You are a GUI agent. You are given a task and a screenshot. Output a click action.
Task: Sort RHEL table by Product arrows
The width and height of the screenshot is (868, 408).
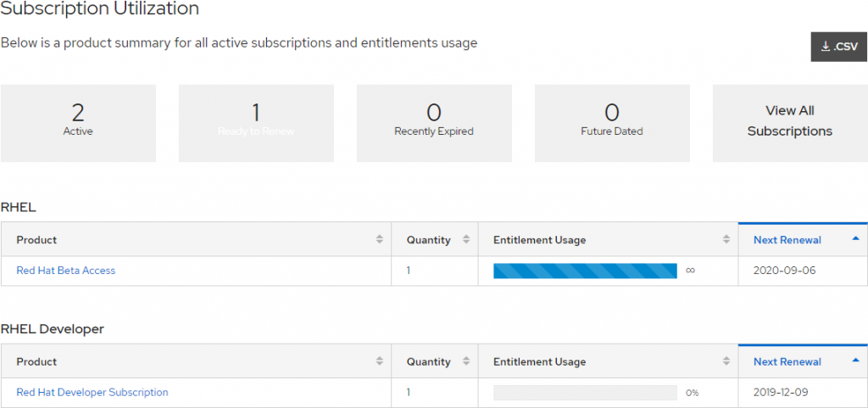(379, 240)
